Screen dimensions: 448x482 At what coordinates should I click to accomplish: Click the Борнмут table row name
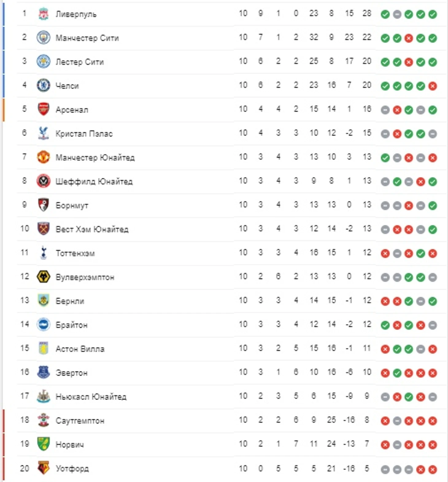(72, 205)
